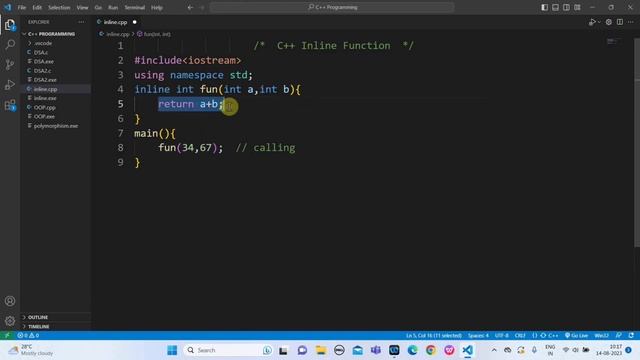Open DSA2.c in the Explorer
This screenshot has width=640, height=360.
click(42, 71)
